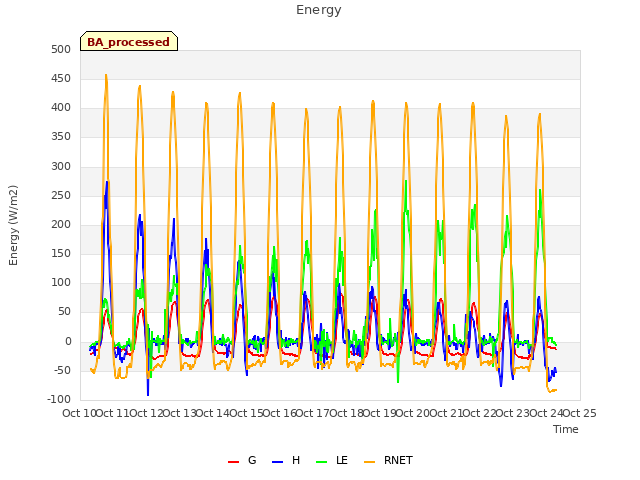Select the green LE legend swatch
This screenshot has height=480, width=640.
[322, 462]
